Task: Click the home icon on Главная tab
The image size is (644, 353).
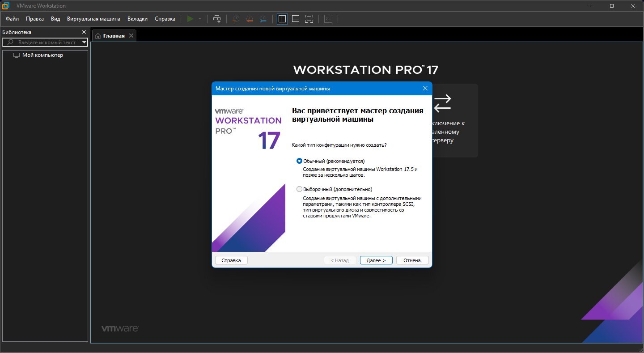Action: point(98,36)
